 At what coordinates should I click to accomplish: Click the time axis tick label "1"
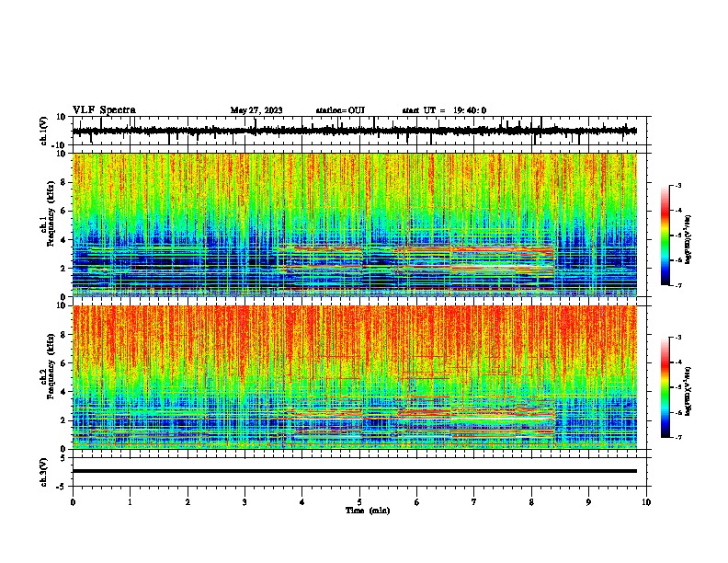click(x=130, y=502)
